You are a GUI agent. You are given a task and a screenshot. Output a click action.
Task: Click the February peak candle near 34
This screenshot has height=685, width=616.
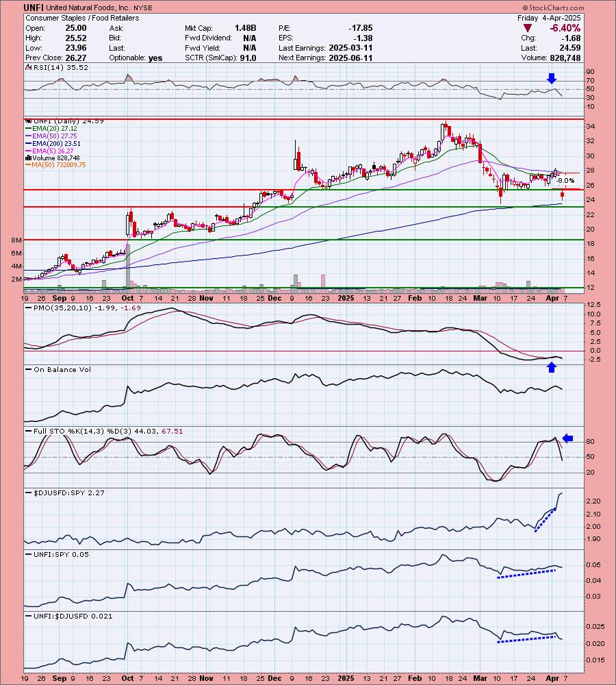coord(444,131)
